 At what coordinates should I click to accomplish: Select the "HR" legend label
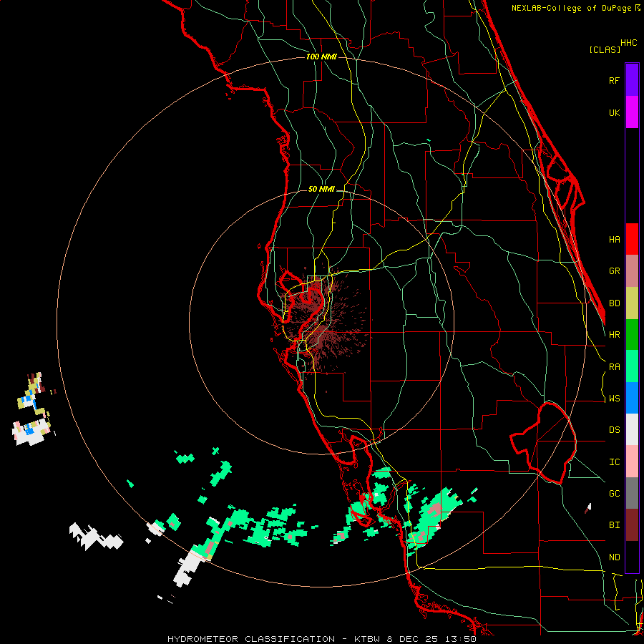pos(614,335)
